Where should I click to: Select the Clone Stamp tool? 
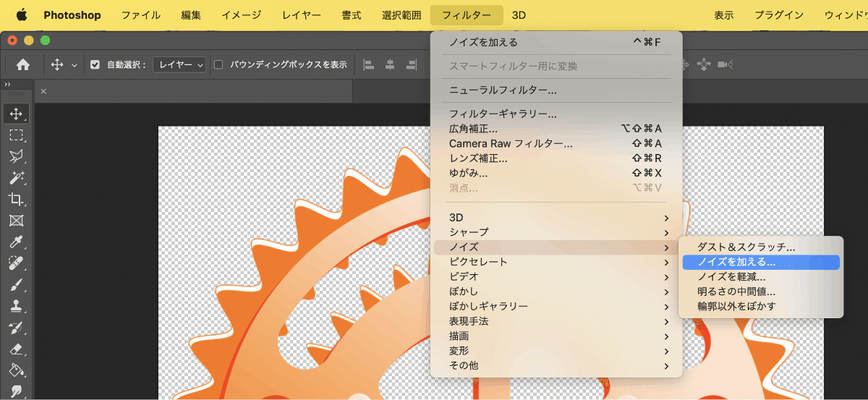point(16,306)
